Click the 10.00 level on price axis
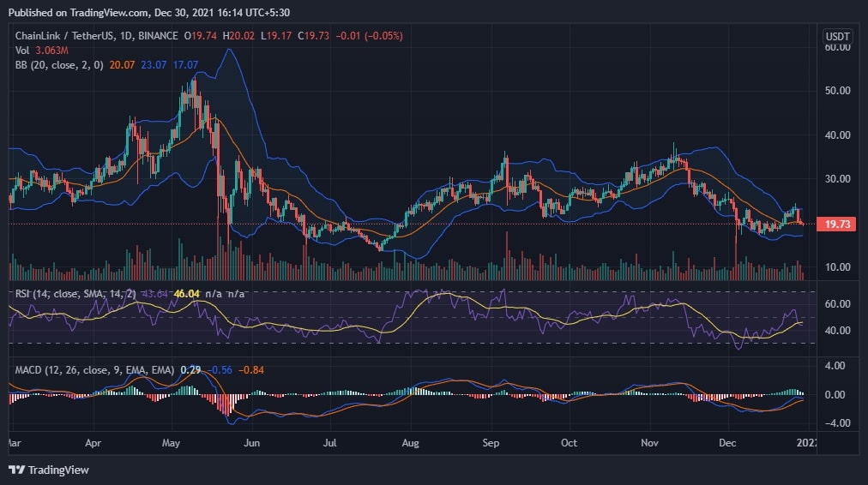This screenshot has height=485, width=868. 836,267
